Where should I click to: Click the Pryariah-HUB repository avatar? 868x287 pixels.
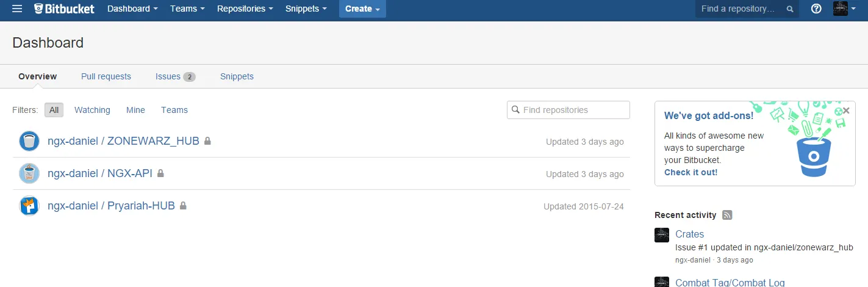point(29,206)
